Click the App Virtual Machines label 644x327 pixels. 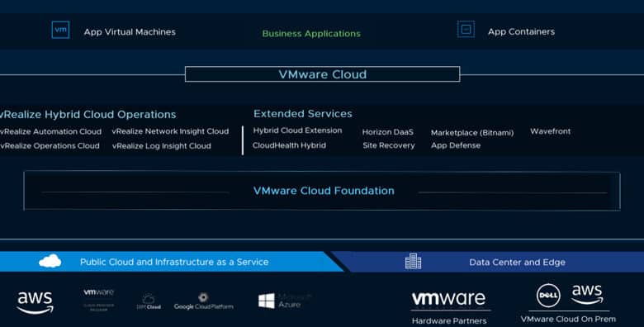pyautogui.click(x=130, y=32)
